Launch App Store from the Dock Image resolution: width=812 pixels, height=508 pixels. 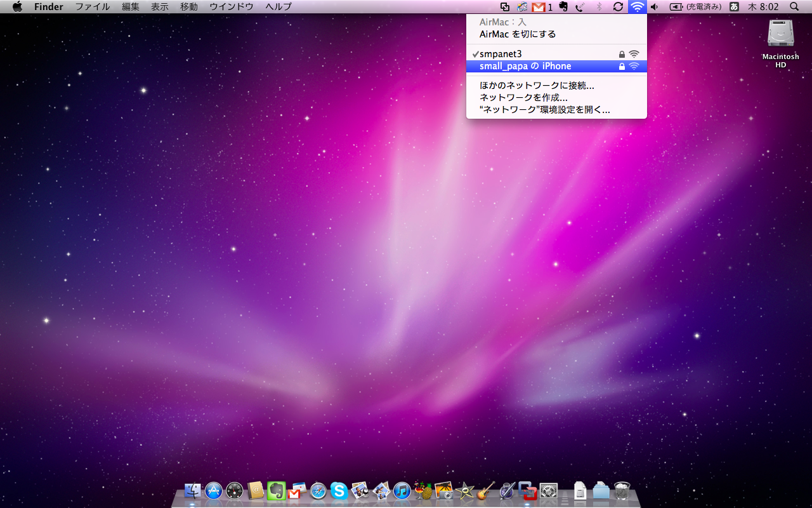214,490
